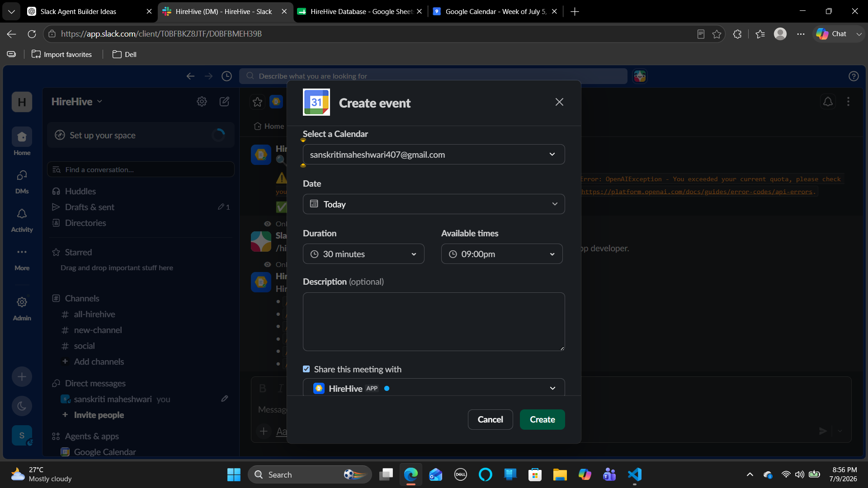868x488 pixels.
Task: Open the Available times dropdown showing 09:00pm
Action: (x=502, y=254)
